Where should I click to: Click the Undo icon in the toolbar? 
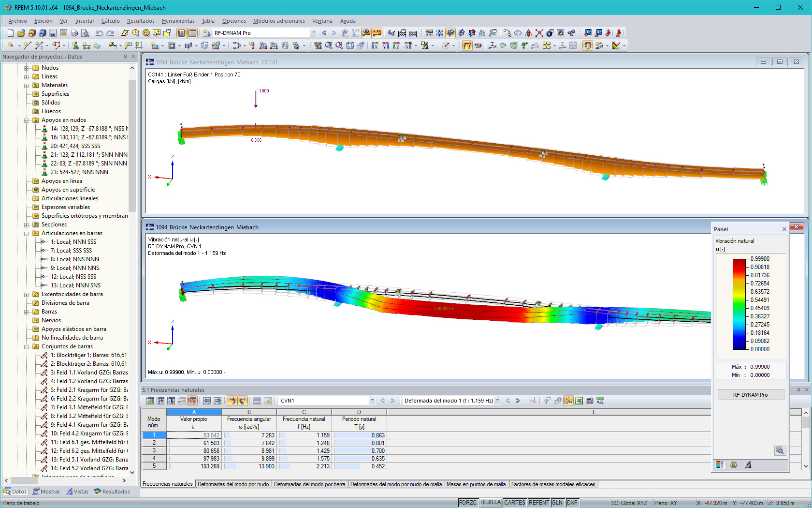pyautogui.click(x=99, y=32)
